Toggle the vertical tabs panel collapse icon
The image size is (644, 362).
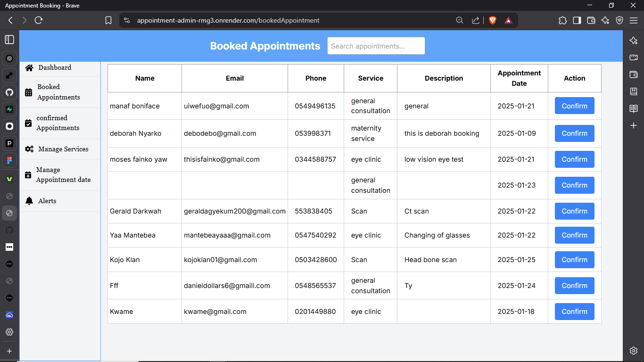[9, 40]
